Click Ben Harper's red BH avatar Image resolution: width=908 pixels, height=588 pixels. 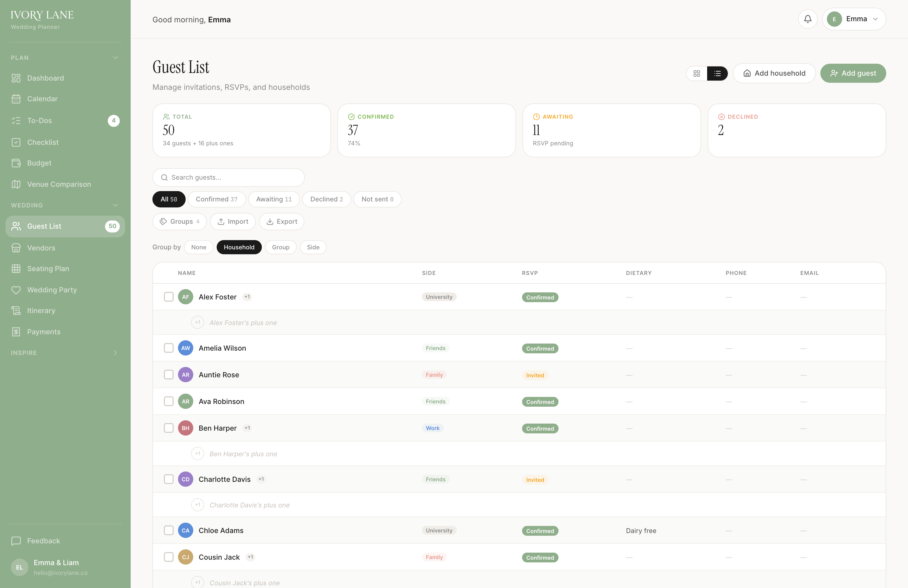(185, 428)
